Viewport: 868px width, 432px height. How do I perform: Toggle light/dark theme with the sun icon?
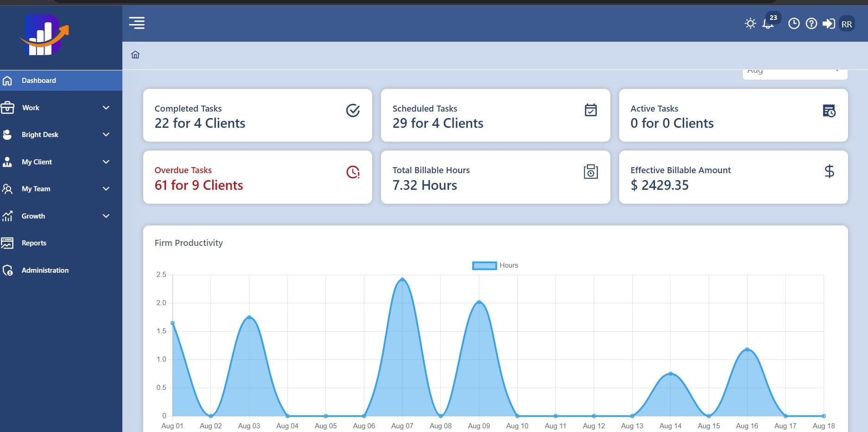pyautogui.click(x=750, y=23)
